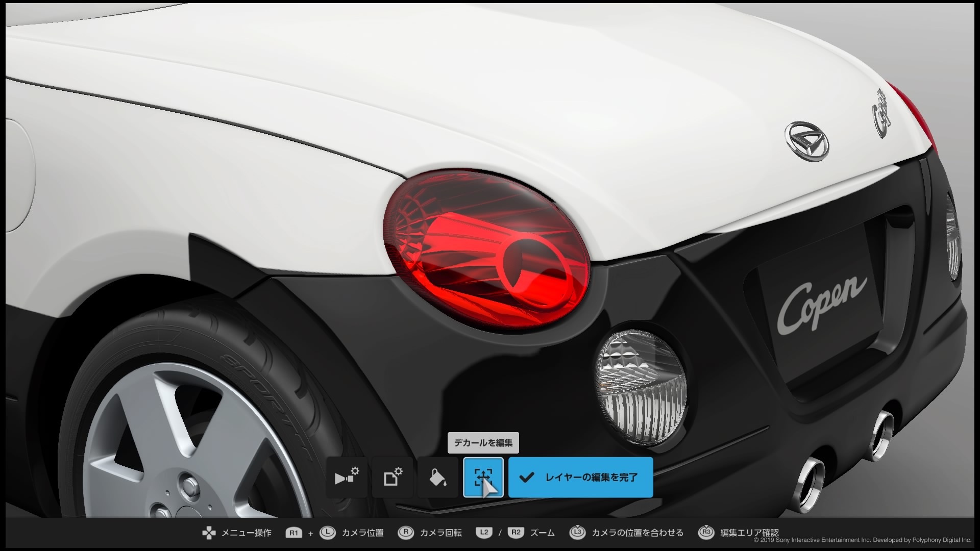
Task: Click the メニュー操作 label
Action: pos(246,533)
